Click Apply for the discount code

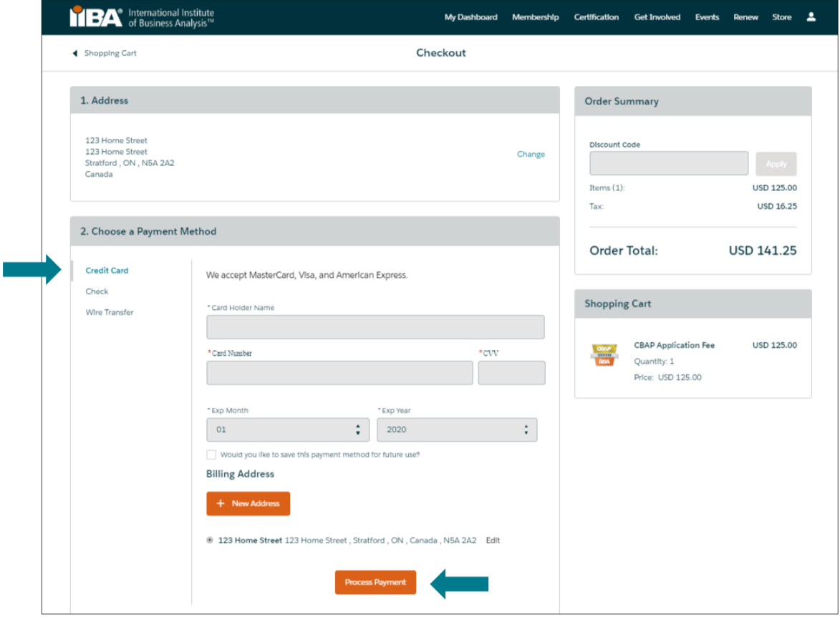coord(776,163)
